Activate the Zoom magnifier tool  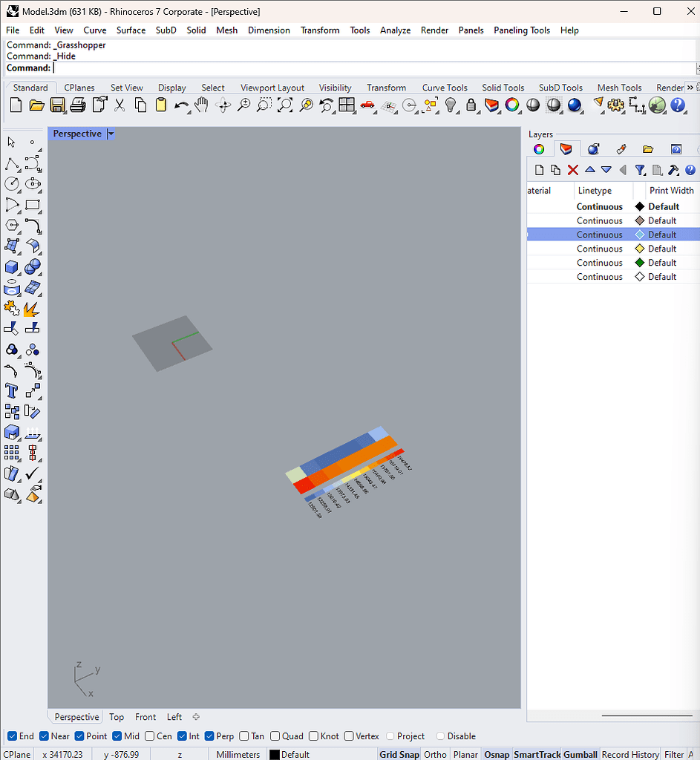pos(243,105)
